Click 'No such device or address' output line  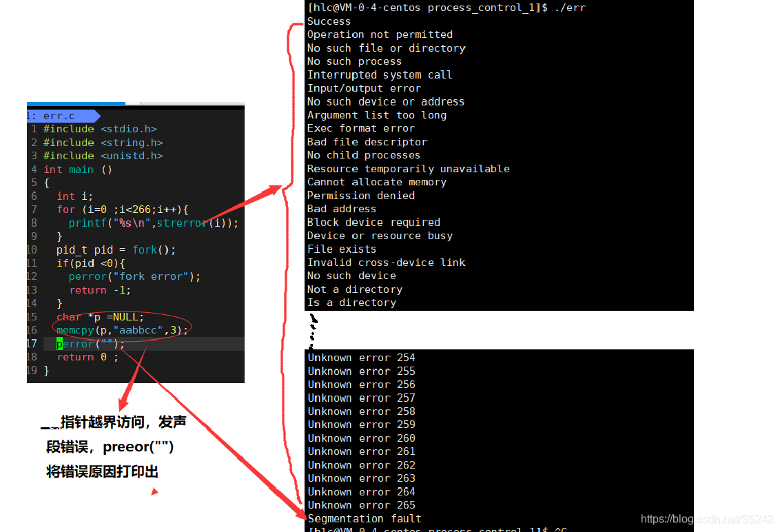386,102
